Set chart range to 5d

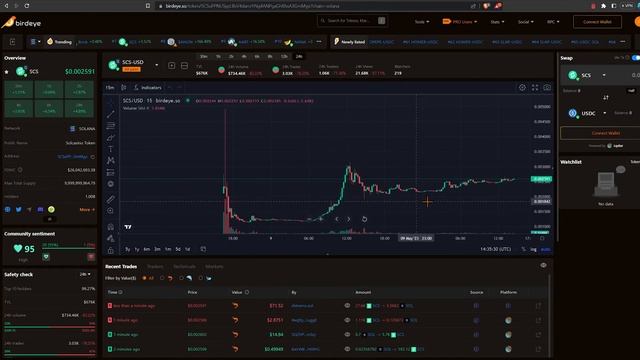click(x=178, y=249)
